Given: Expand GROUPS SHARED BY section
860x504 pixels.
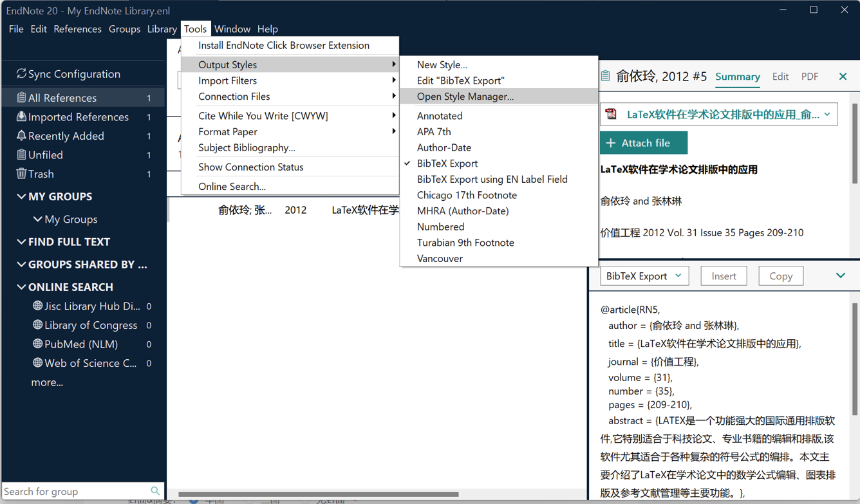Looking at the screenshot, I should [x=21, y=264].
